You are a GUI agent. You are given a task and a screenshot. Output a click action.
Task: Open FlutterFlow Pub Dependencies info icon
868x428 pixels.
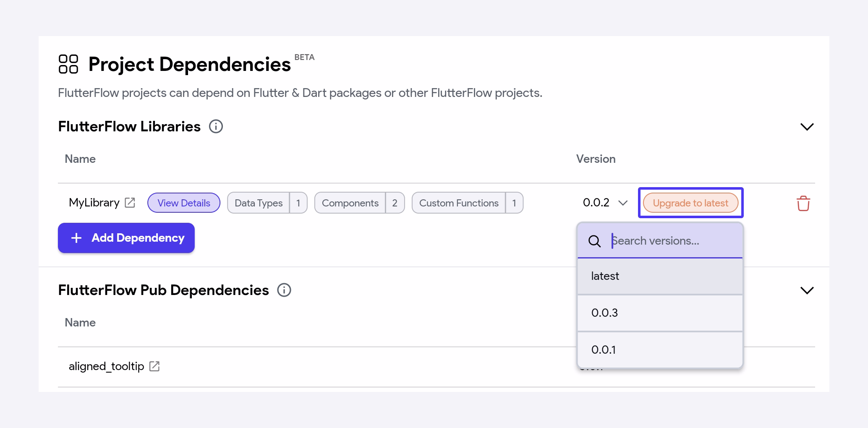pos(284,290)
